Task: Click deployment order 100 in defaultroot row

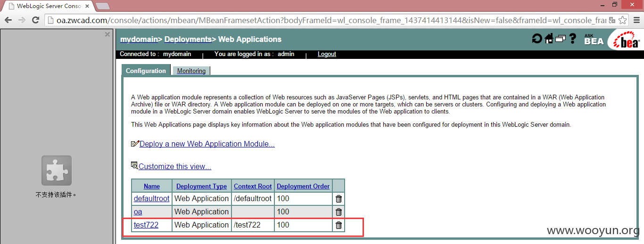Action: click(x=303, y=199)
